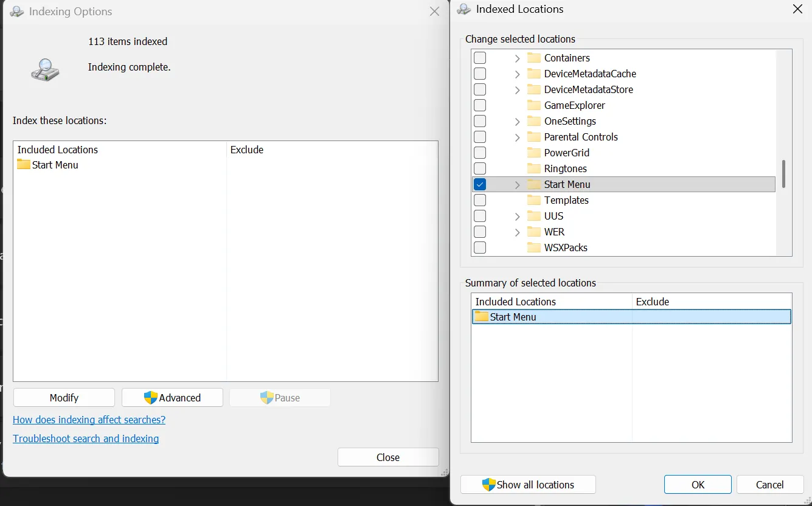Click Close button in Indexing Options
Screen dimensions: 812x506
click(388, 457)
